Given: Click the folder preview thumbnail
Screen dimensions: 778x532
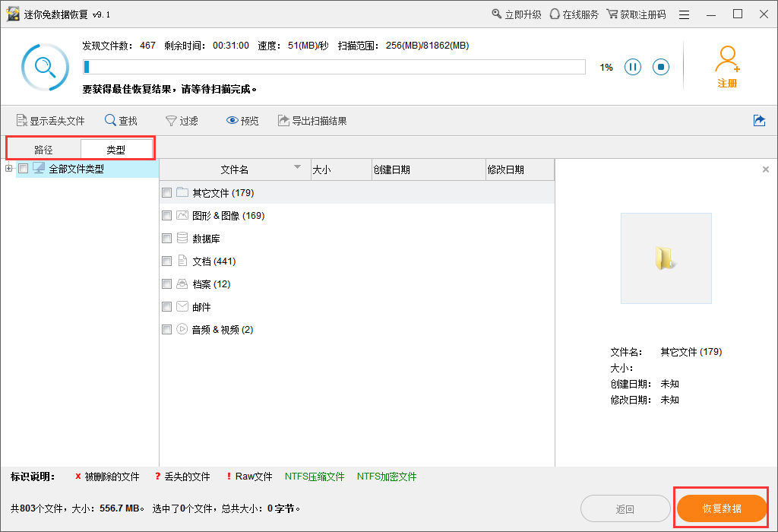Looking at the screenshot, I should (666, 258).
